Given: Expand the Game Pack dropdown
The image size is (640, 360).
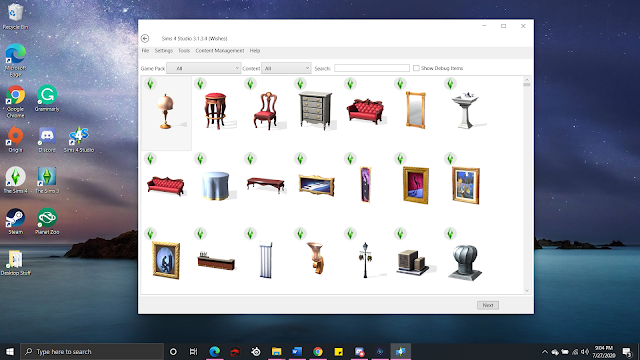Looking at the screenshot, I should [204, 68].
